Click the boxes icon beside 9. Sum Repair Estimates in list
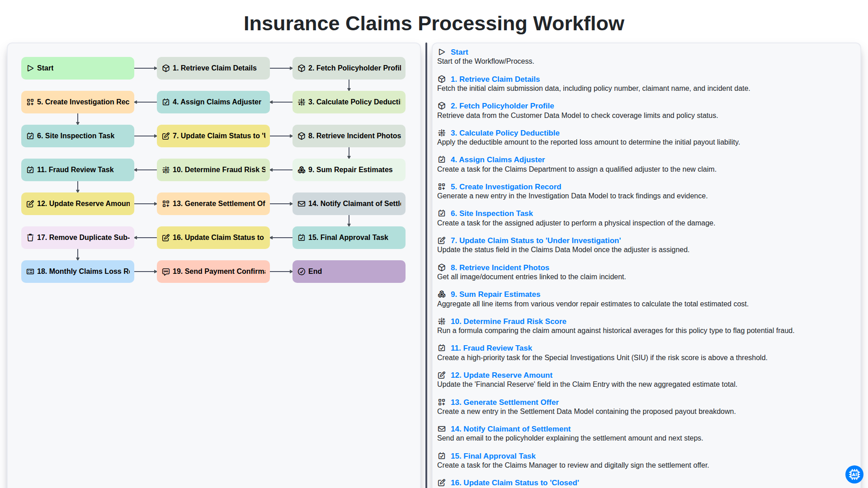The image size is (868, 488). (442, 294)
